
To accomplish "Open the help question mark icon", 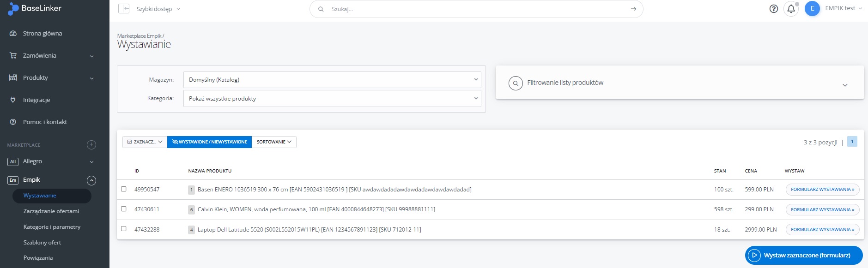I will pos(774,9).
